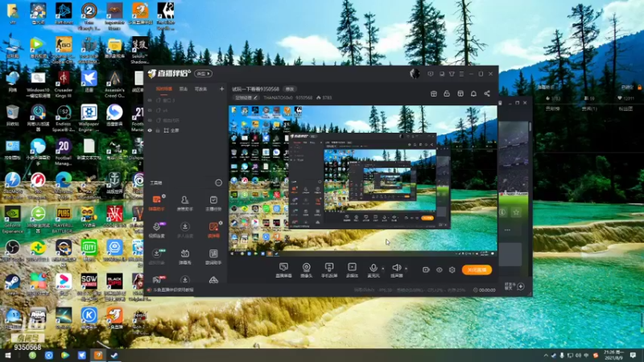Open the 弹幕秀 TV-icon tool in the toolbox

coord(185,257)
